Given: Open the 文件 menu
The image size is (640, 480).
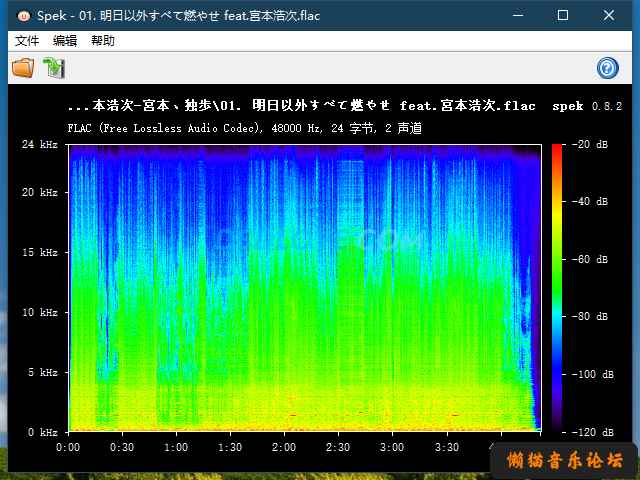Looking at the screenshot, I should point(27,41).
